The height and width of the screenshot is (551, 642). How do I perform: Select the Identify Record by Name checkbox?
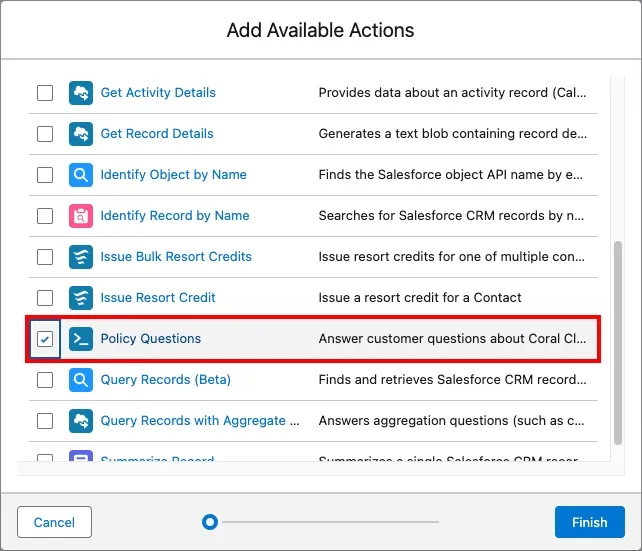coord(45,216)
